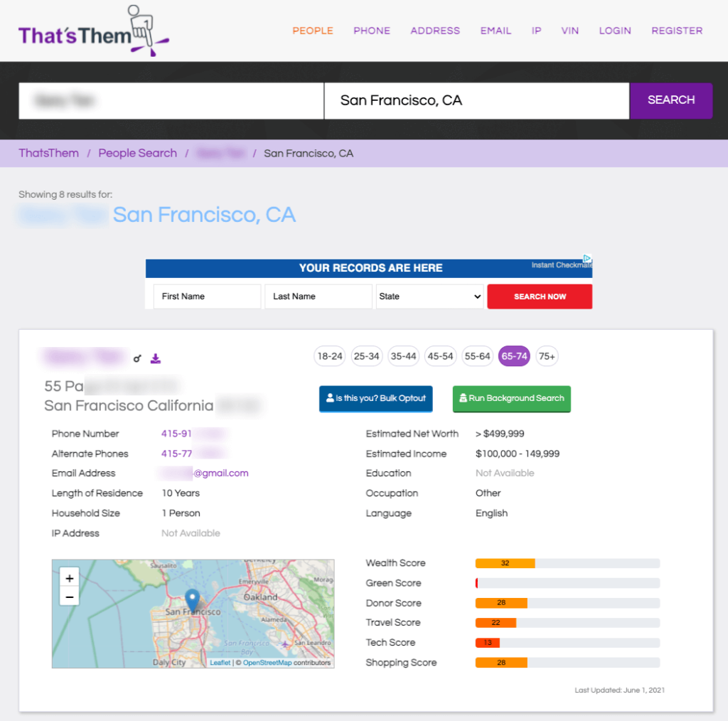Click the Shopping Score bar showing 28
Image resolution: width=728 pixels, height=721 pixels.
[501, 663]
